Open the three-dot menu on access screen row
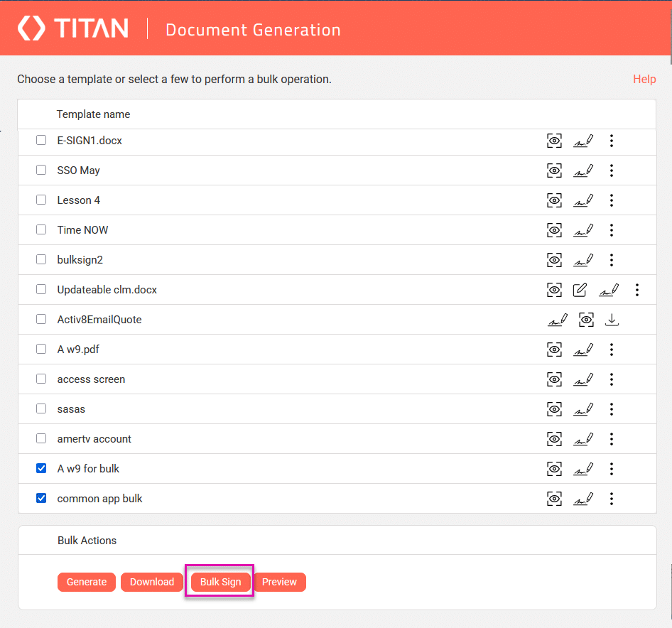Viewport: 672px width, 628px height. [612, 379]
